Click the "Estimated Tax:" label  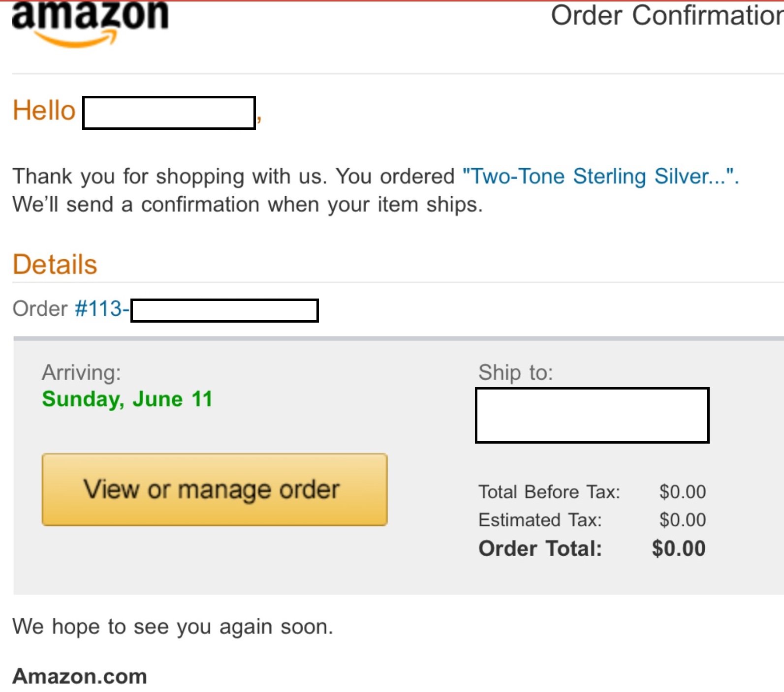(540, 520)
